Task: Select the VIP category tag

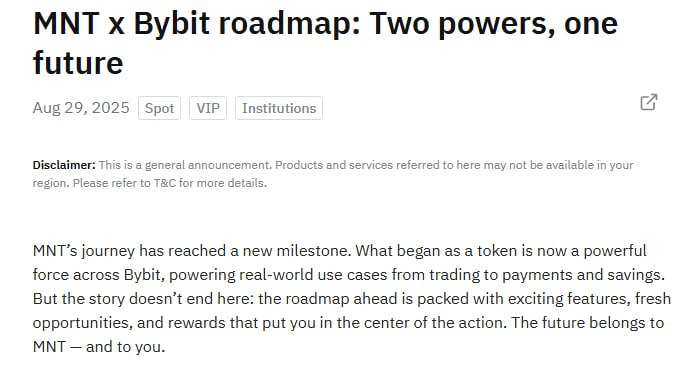Action: 208,108
